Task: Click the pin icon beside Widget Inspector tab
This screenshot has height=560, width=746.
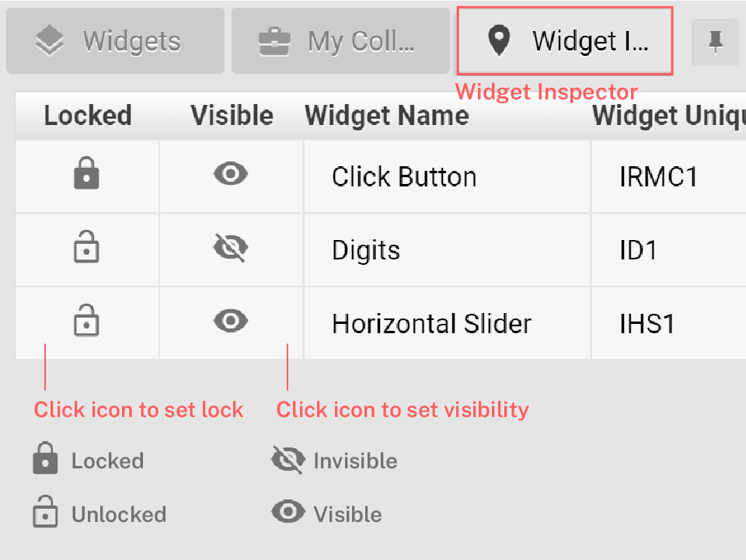Action: (x=715, y=42)
